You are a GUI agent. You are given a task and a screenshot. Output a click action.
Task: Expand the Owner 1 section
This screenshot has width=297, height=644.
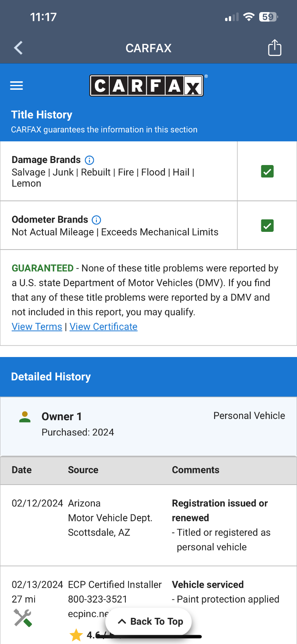[x=148, y=424]
